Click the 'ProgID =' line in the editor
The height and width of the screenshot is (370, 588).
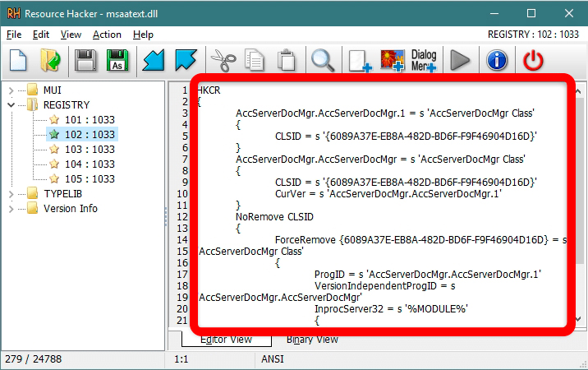[x=428, y=275]
